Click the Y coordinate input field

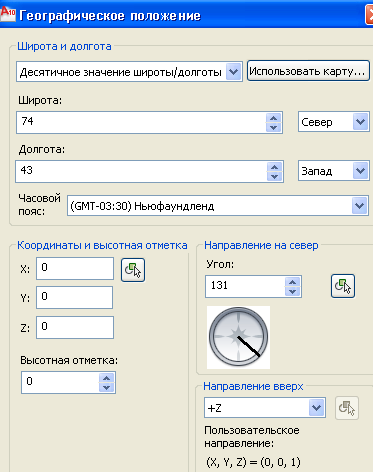(75, 297)
